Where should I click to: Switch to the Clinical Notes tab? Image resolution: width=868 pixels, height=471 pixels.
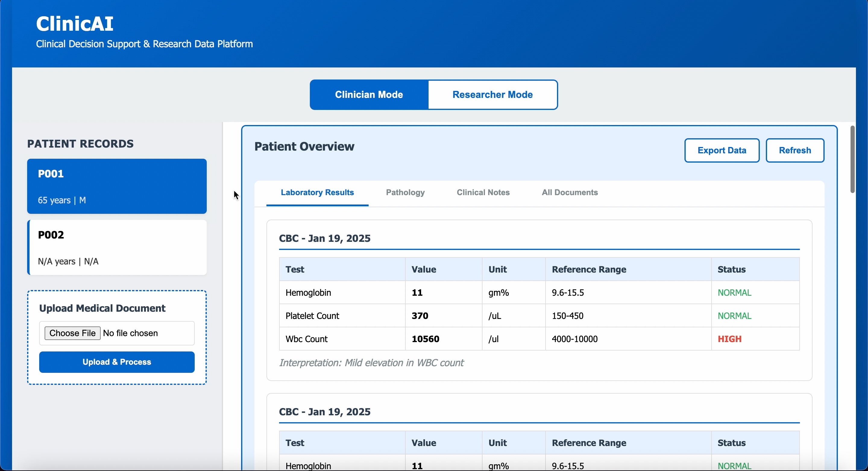coord(483,192)
